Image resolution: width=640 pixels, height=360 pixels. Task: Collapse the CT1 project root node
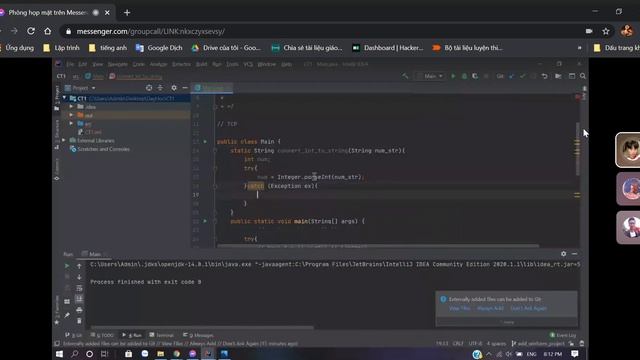[64, 98]
